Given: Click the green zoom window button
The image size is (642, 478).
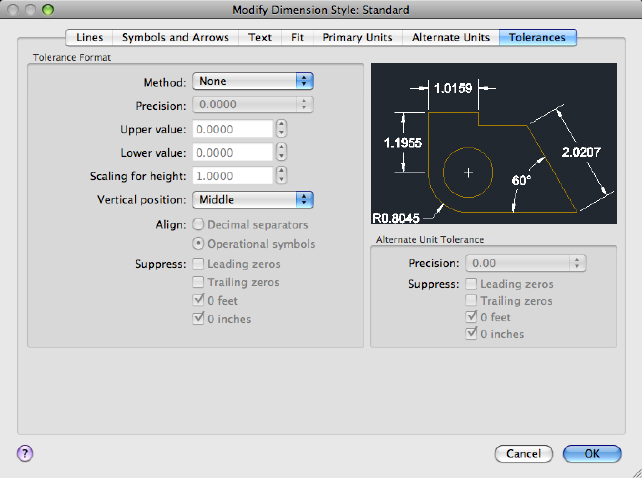Looking at the screenshot, I should coord(48,9).
